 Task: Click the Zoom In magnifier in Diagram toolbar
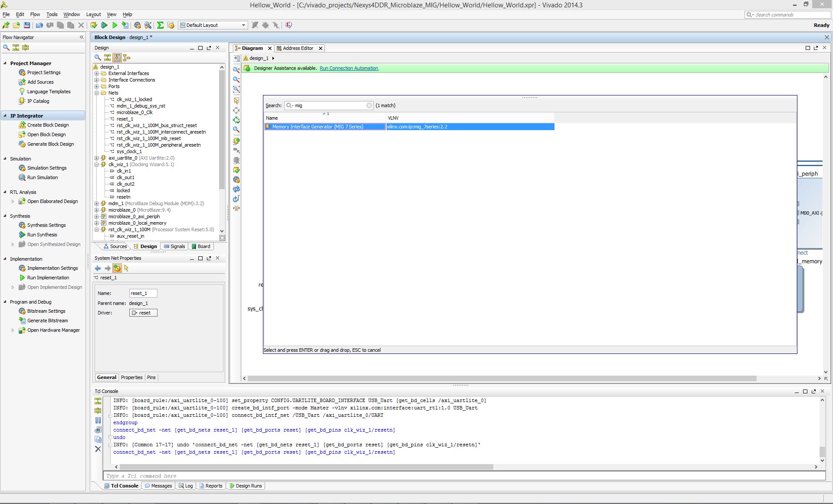[236, 69]
